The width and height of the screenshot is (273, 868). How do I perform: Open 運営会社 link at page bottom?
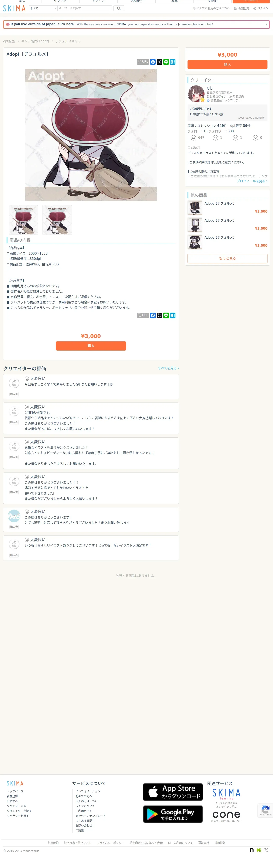coord(203,843)
